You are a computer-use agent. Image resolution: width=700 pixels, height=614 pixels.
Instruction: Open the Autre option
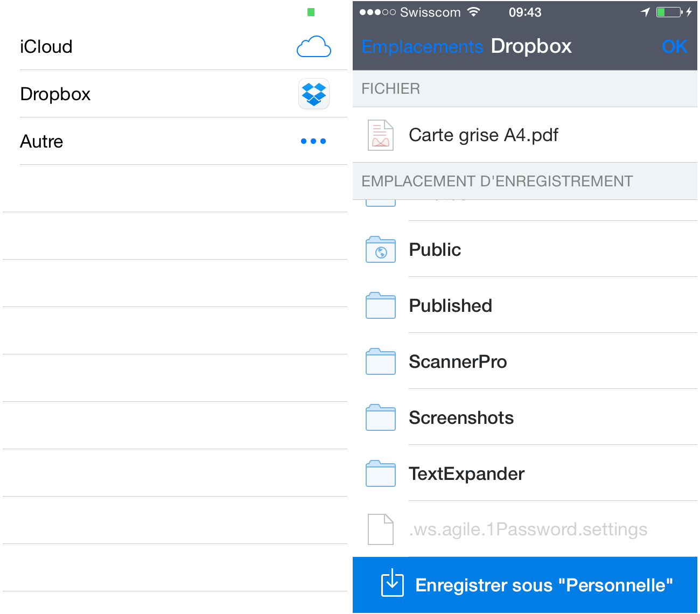[x=175, y=141]
